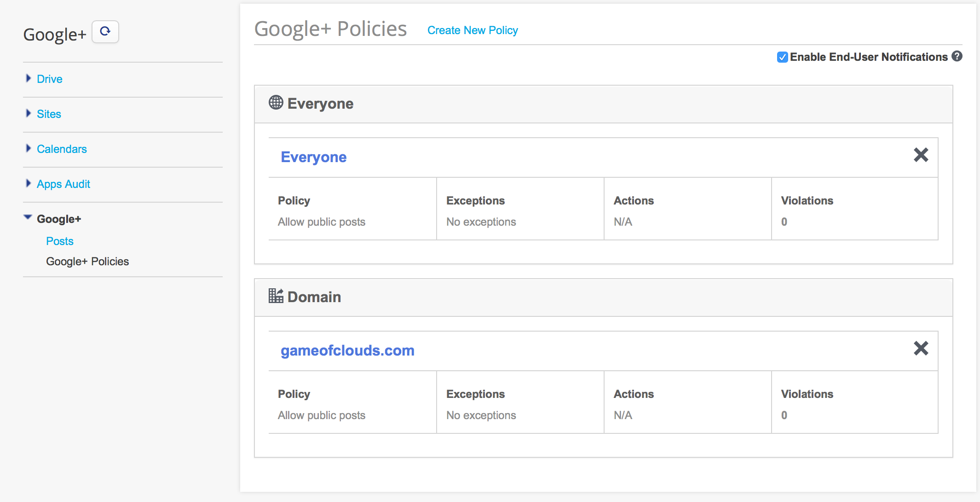Click 'N/A' actions in Everyone policy
Image resolution: width=980 pixels, height=502 pixels.
[x=623, y=222]
